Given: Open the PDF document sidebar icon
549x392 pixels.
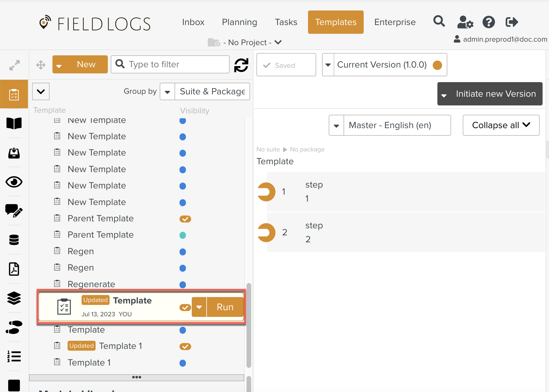Looking at the screenshot, I should [x=14, y=269].
